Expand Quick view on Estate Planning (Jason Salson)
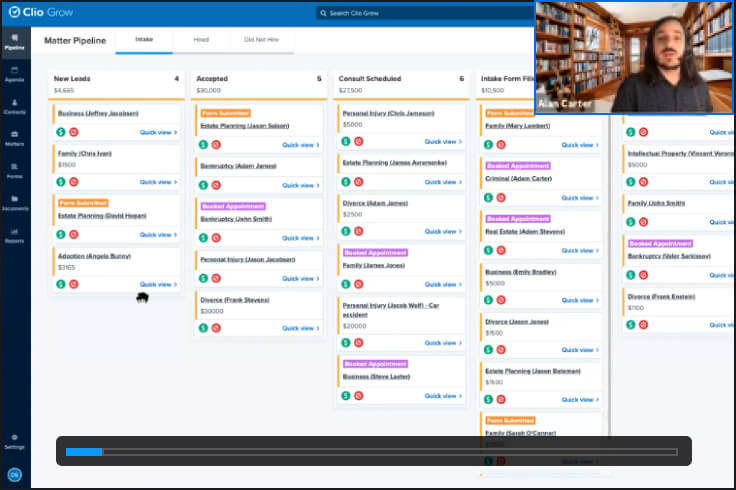This screenshot has height=490, width=736. point(301,145)
